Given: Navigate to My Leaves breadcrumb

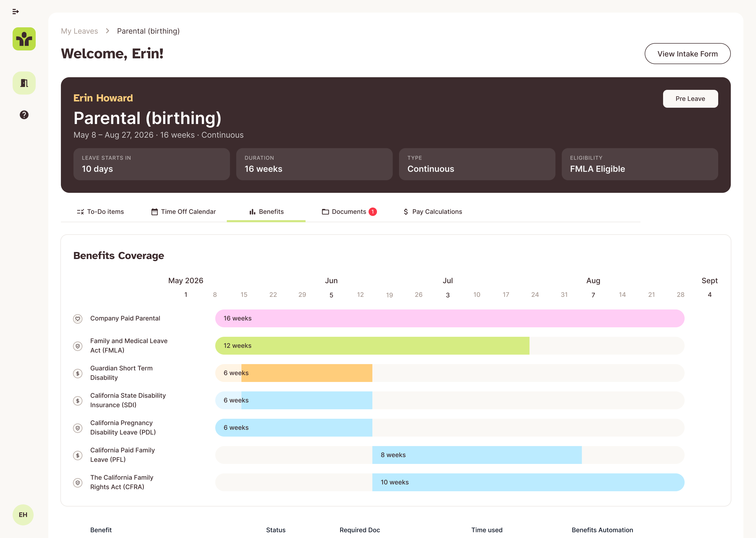Looking at the screenshot, I should pos(80,31).
